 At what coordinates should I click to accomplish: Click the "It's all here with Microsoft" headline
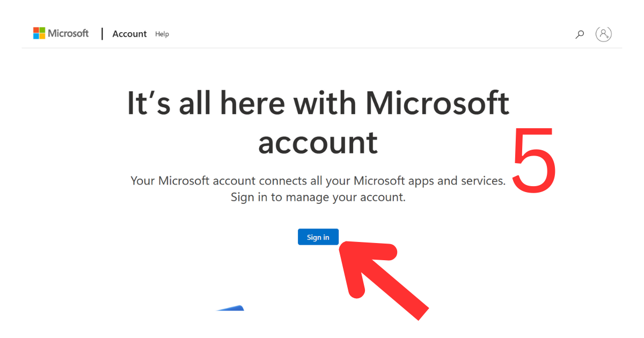(x=318, y=103)
